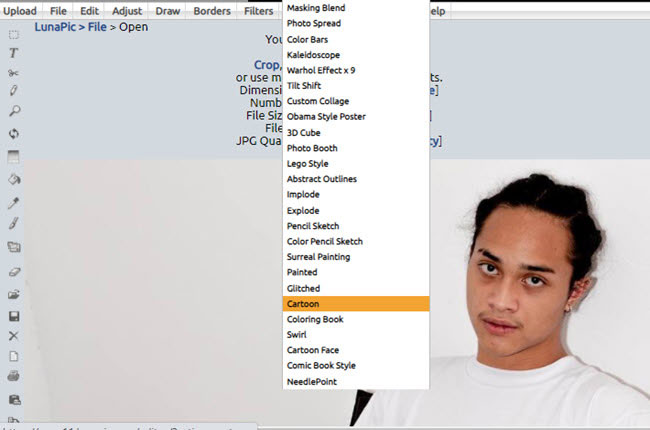Select the scissors cut tool

(14, 72)
